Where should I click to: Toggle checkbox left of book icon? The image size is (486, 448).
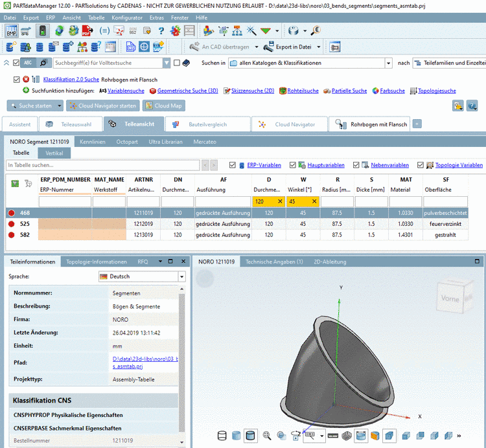[177, 63]
